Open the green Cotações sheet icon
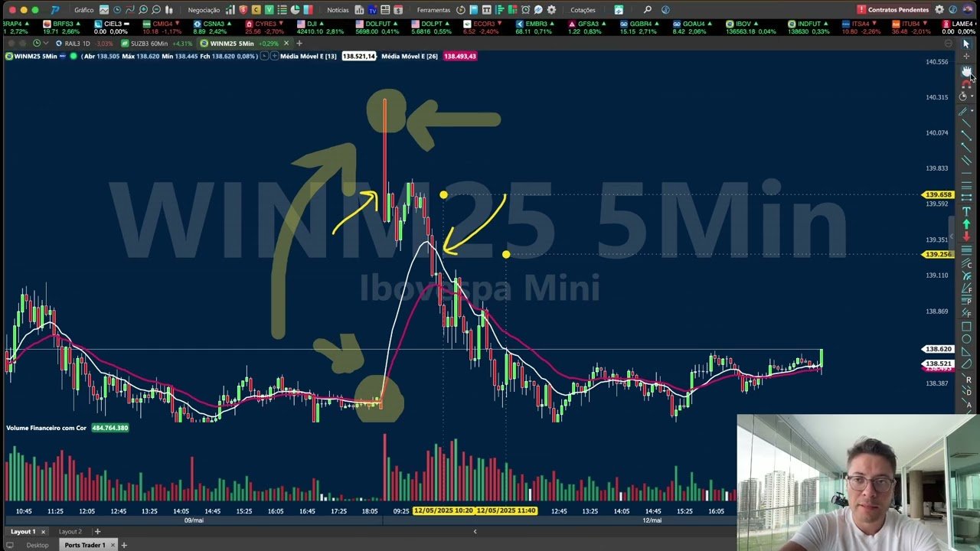 coord(619,10)
